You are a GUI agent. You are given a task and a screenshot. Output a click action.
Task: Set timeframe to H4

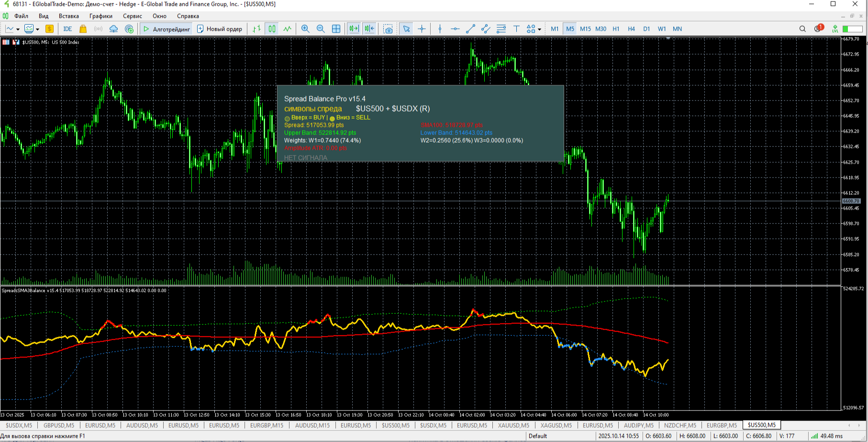[631, 29]
